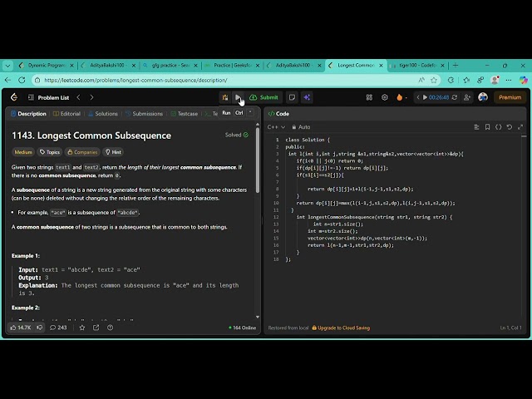The height and width of the screenshot is (399, 532).
Task: Go to the next problem arrow
Action: (91, 97)
